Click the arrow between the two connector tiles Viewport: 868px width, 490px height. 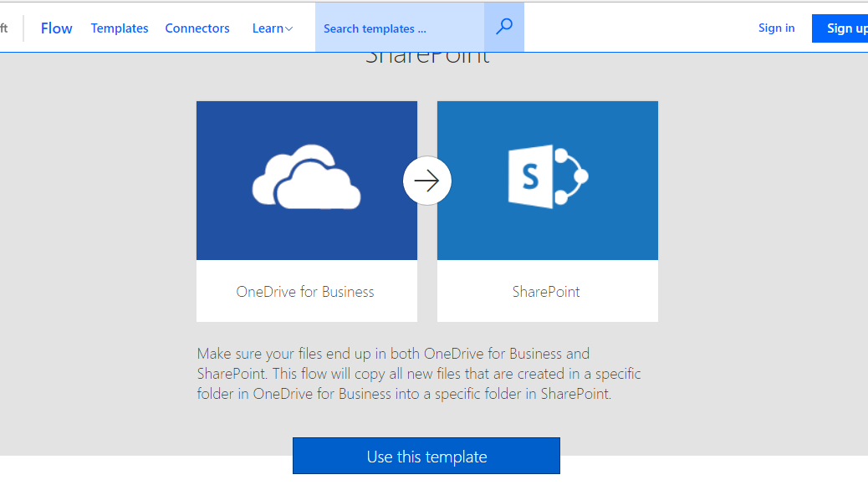click(x=426, y=180)
